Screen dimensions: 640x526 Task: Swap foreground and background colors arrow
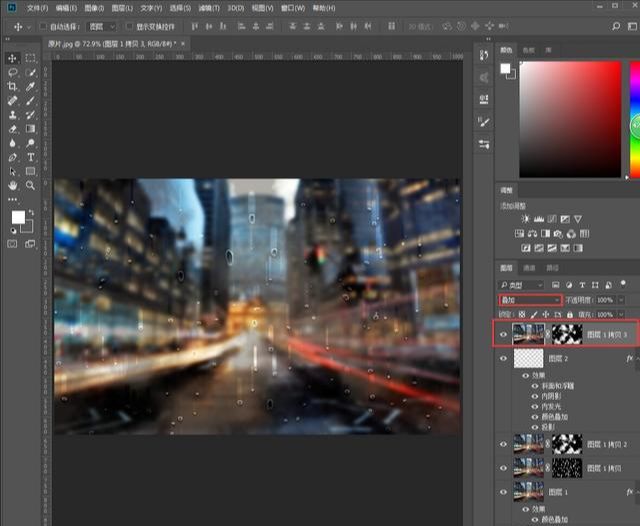[x=31, y=213]
